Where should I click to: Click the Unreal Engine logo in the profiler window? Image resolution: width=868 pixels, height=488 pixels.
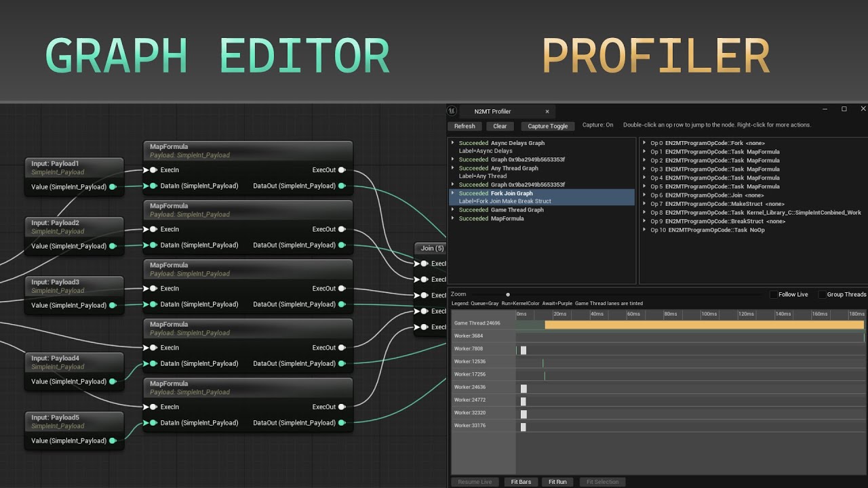[x=452, y=110]
